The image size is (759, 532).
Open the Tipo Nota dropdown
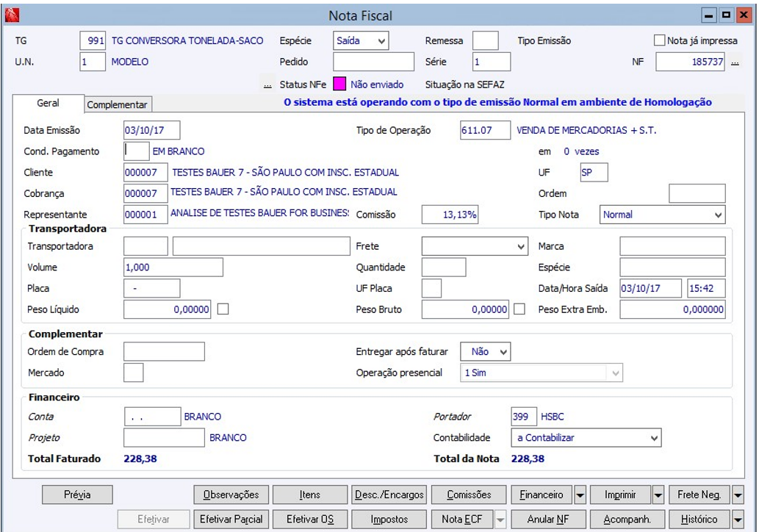point(717,215)
